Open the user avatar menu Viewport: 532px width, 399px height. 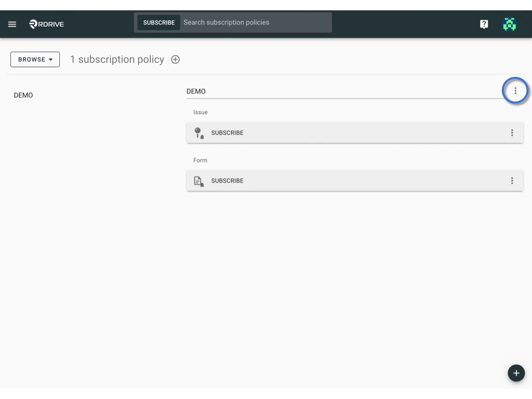510,23
